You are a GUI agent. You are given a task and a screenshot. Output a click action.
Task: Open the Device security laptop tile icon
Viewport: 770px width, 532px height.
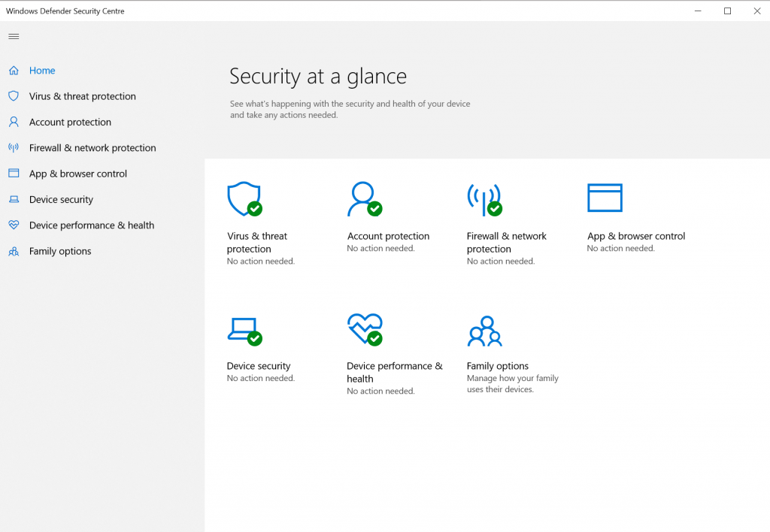pyautogui.click(x=244, y=331)
